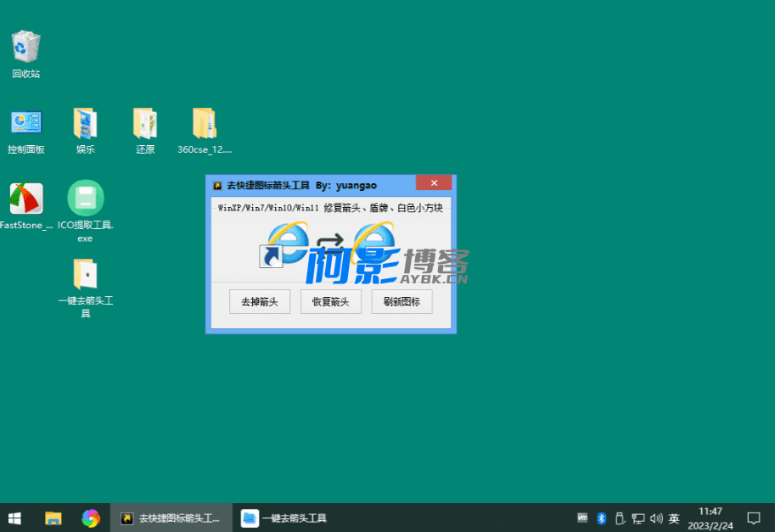Click the 去掉箭头 button
This screenshot has width=775, height=532.
[x=260, y=301]
